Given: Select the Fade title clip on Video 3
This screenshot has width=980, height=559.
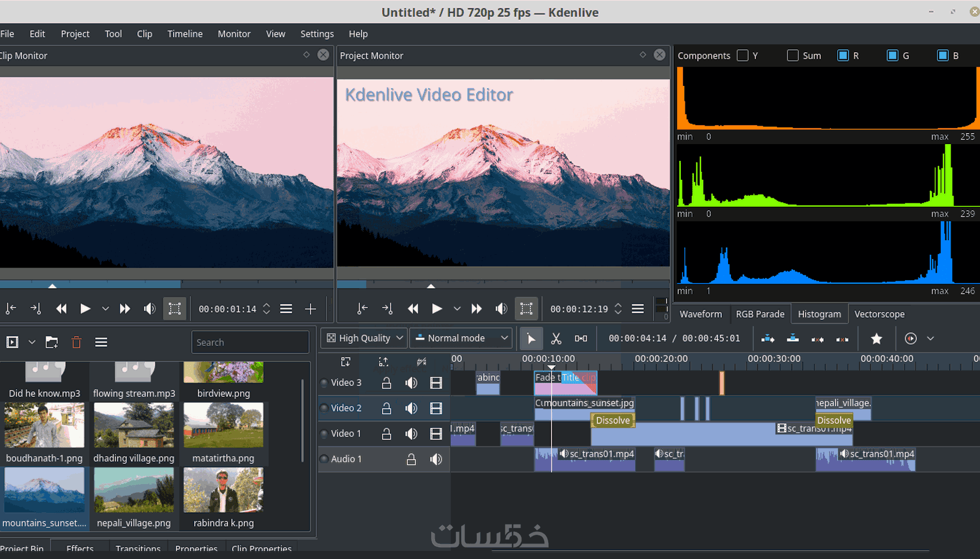Looking at the screenshot, I should pos(566,383).
